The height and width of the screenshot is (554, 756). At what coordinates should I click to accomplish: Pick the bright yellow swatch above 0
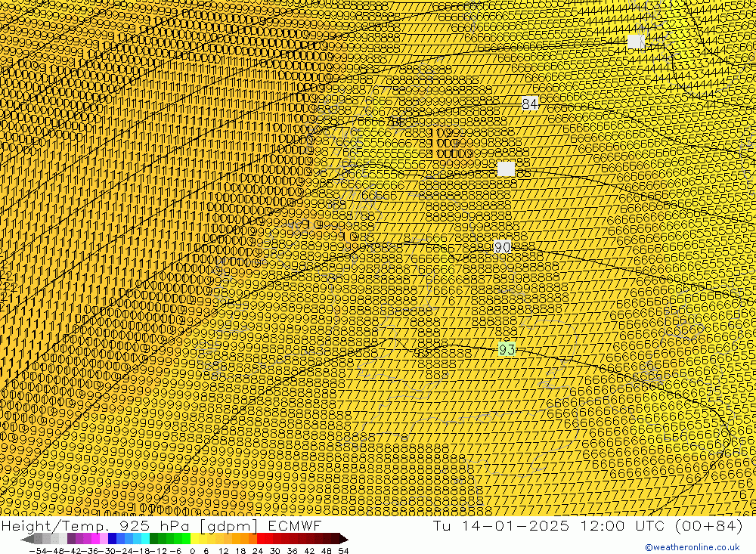pyautogui.click(x=195, y=539)
